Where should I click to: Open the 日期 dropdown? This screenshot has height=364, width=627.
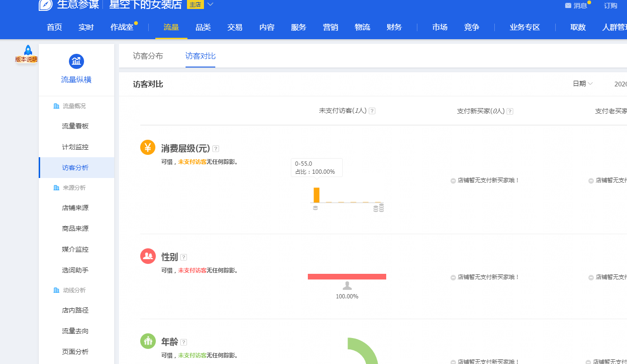(583, 84)
